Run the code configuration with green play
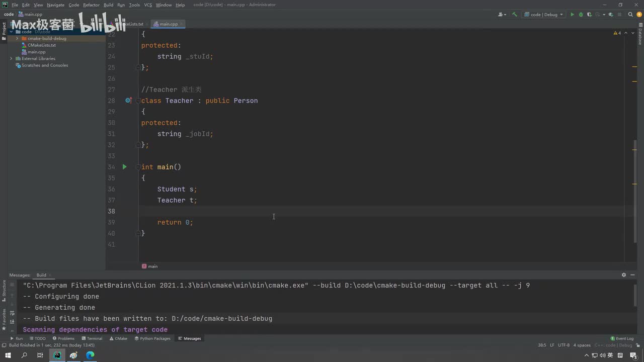The image size is (644, 362). (572, 15)
